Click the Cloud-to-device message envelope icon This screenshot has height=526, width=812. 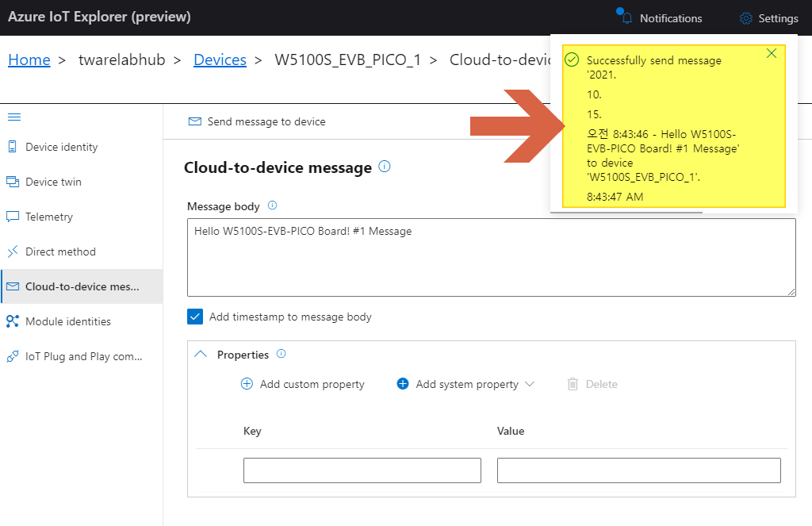[x=13, y=286]
